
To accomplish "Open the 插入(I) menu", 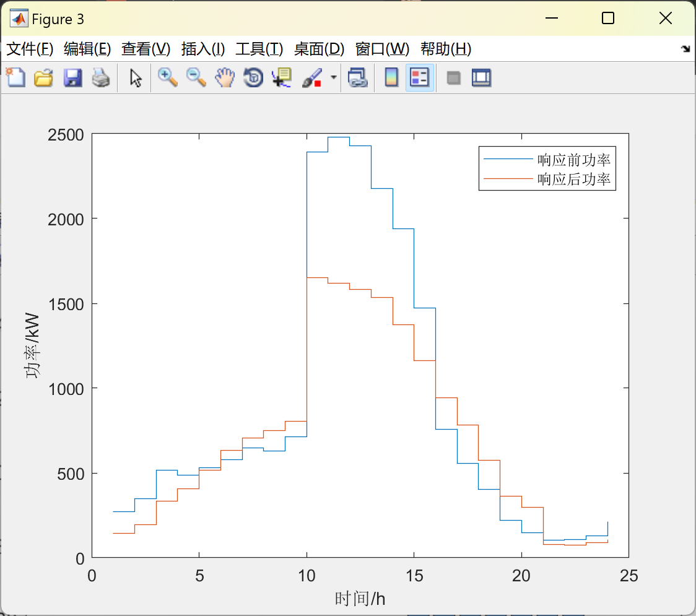I will (203, 49).
